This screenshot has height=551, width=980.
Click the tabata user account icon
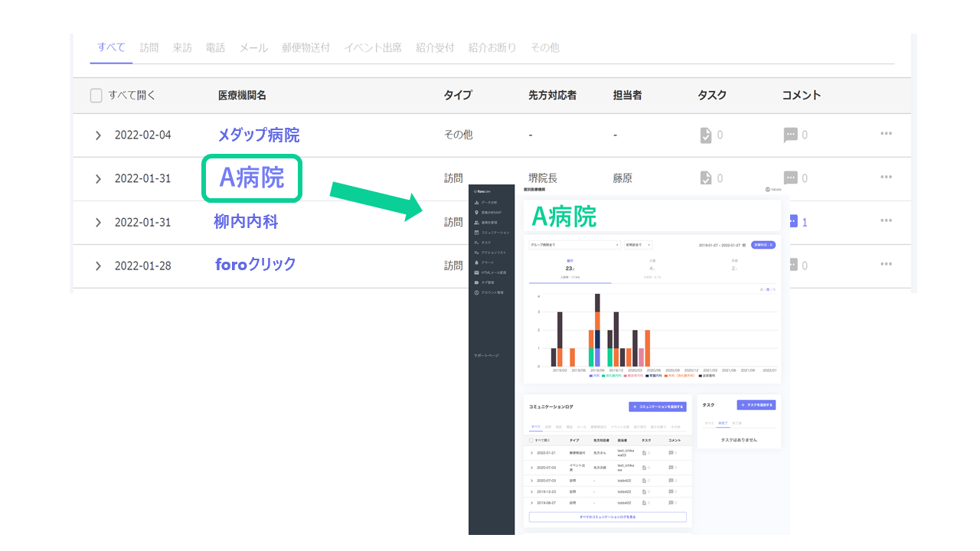(x=767, y=188)
